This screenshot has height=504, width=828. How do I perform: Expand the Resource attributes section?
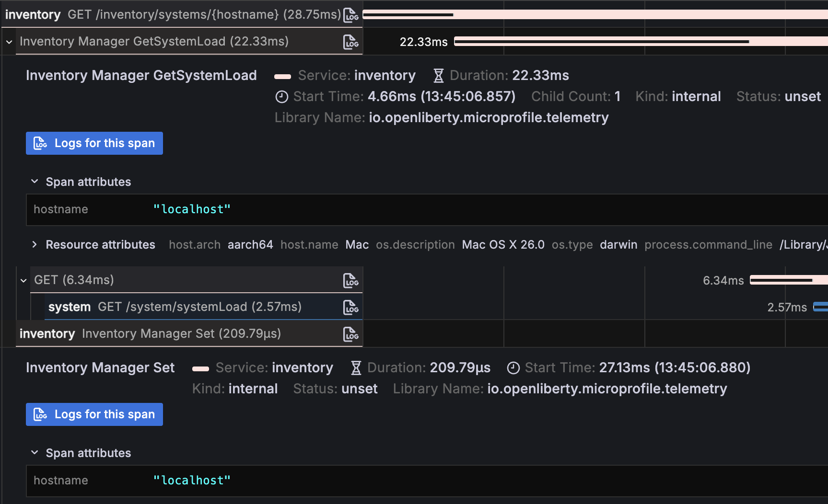click(x=34, y=244)
